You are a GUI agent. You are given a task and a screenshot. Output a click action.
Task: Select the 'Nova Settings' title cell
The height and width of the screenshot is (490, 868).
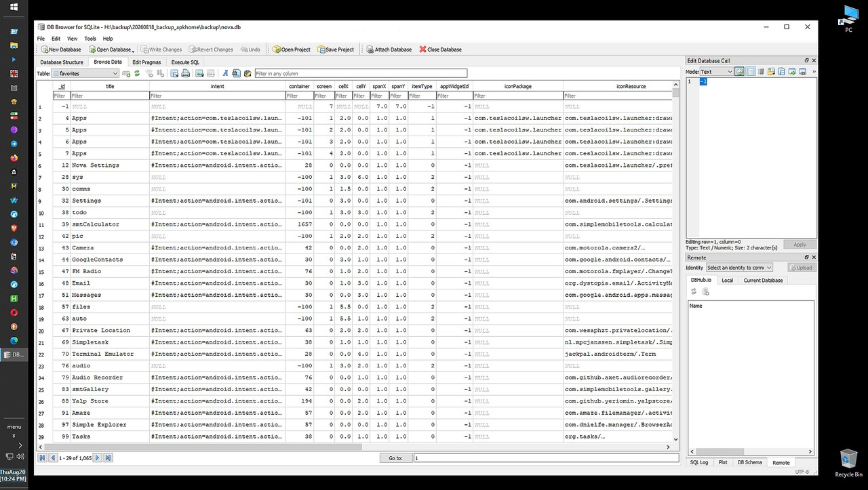[x=110, y=165]
